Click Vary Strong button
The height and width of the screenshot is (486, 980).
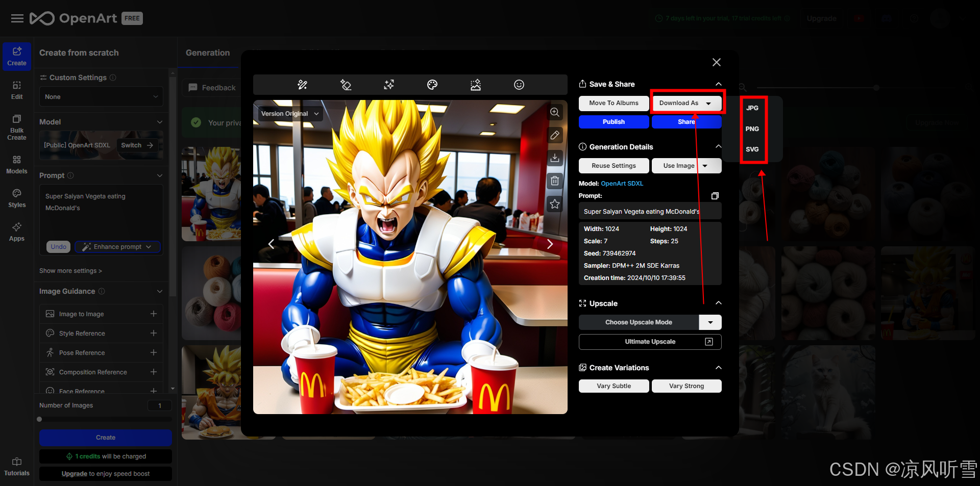pyautogui.click(x=687, y=386)
